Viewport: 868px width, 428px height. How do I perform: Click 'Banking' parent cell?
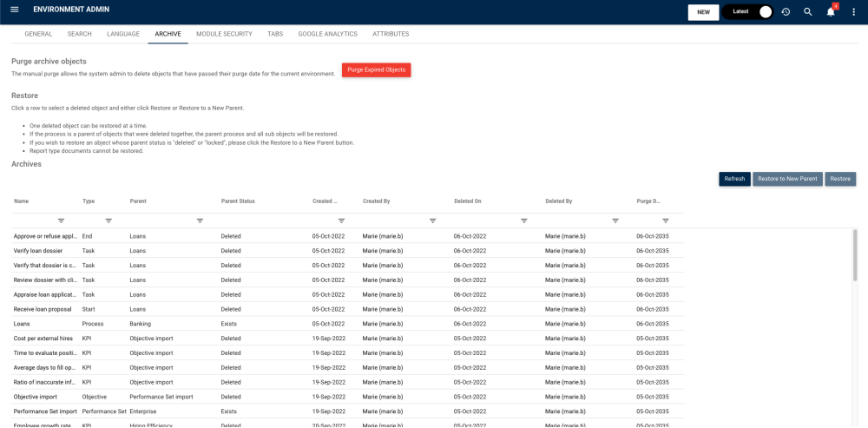140,323
